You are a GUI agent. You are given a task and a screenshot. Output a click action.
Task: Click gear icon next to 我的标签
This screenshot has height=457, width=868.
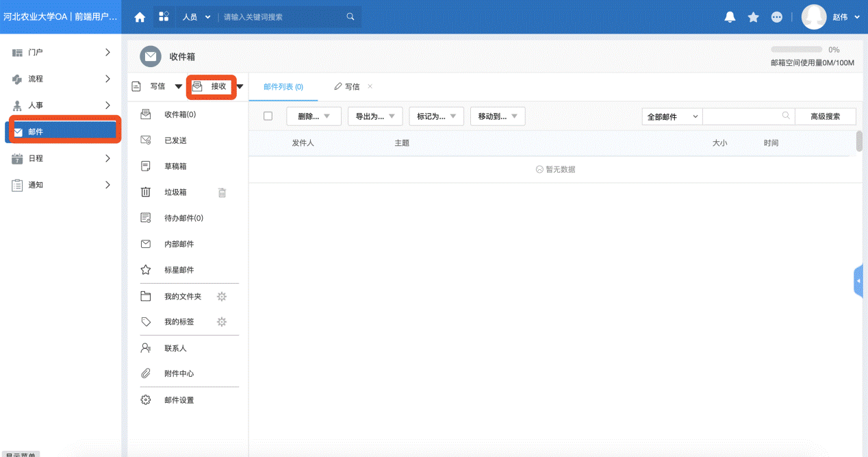click(221, 322)
